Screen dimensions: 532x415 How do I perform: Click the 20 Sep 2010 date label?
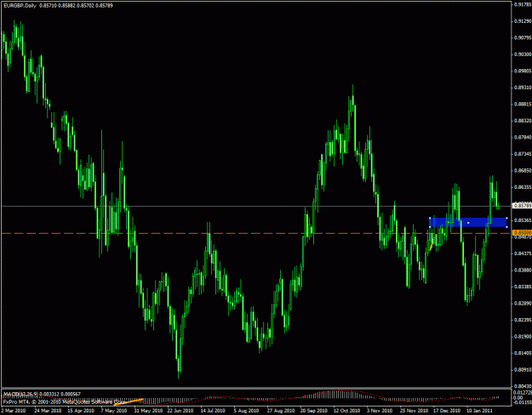(x=313, y=411)
